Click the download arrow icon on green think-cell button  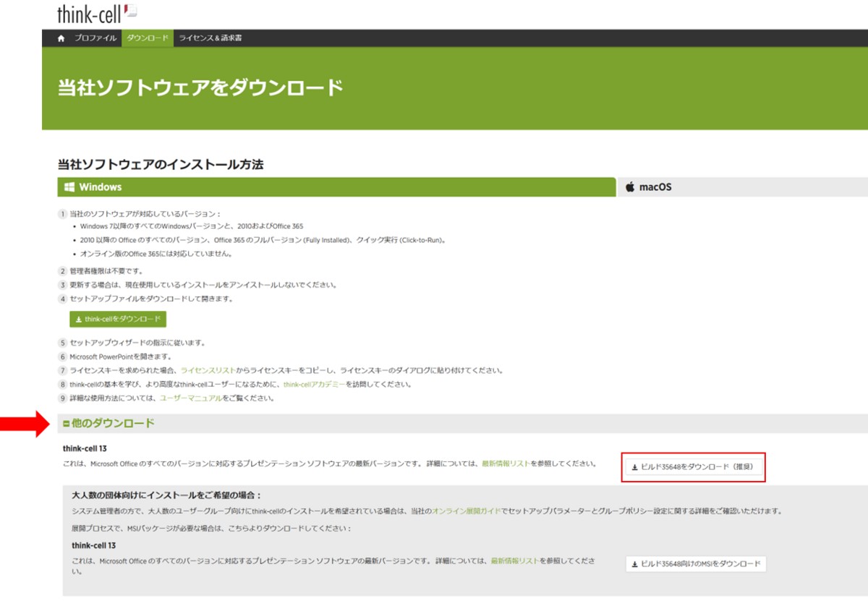[79, 320]
